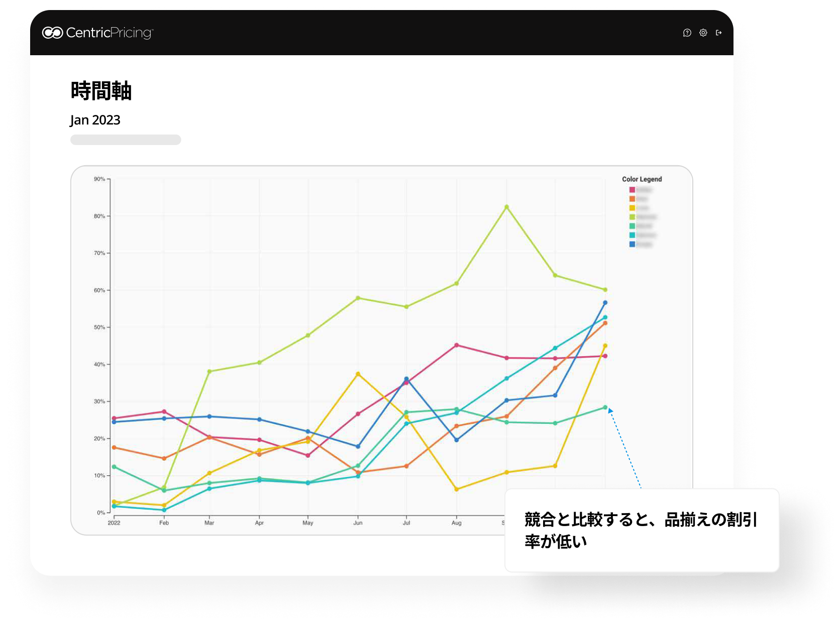Image resolution: width=840 pixels, height=626 pixels.
Task: Click the blue line's final point near 57%
Action: tap(605, 303)
